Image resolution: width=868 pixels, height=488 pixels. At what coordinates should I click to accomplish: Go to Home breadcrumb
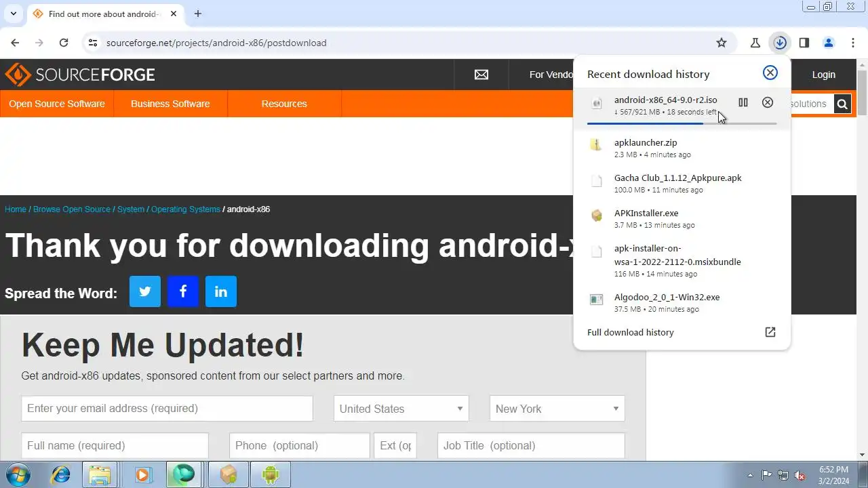point(16,209)
